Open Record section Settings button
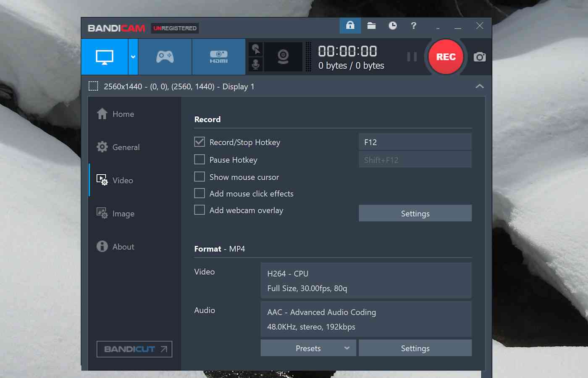This screenshot has width=588, height=378. [415, 213]
